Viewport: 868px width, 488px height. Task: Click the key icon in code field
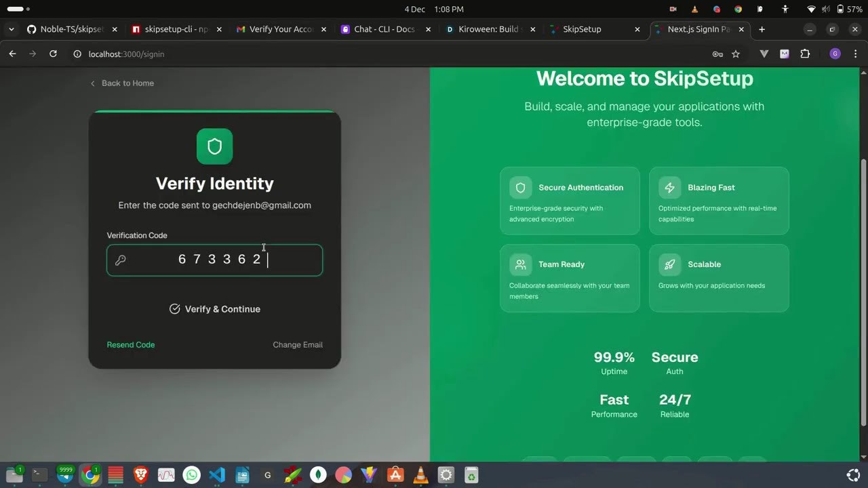coord(121,260)
